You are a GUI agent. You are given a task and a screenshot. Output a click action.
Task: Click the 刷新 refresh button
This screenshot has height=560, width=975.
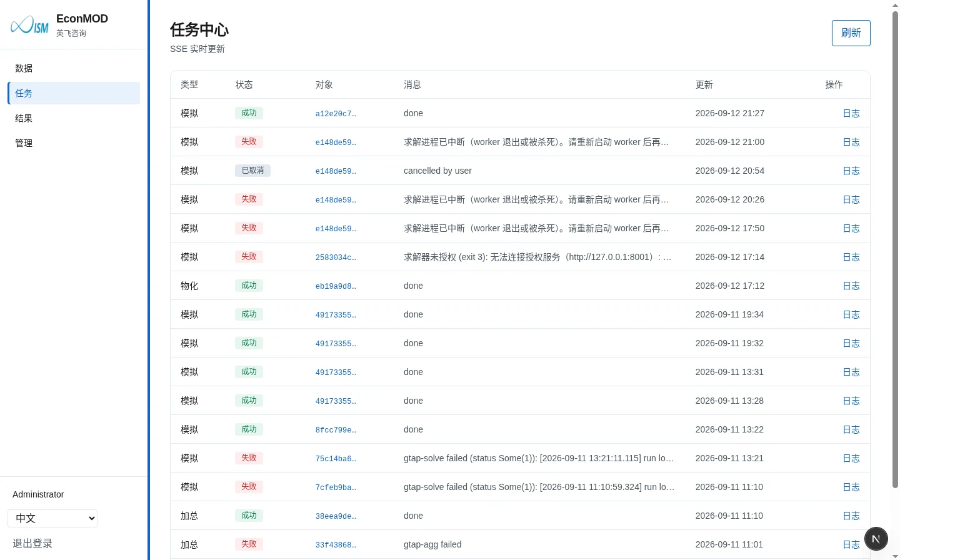tap(851, 33)
